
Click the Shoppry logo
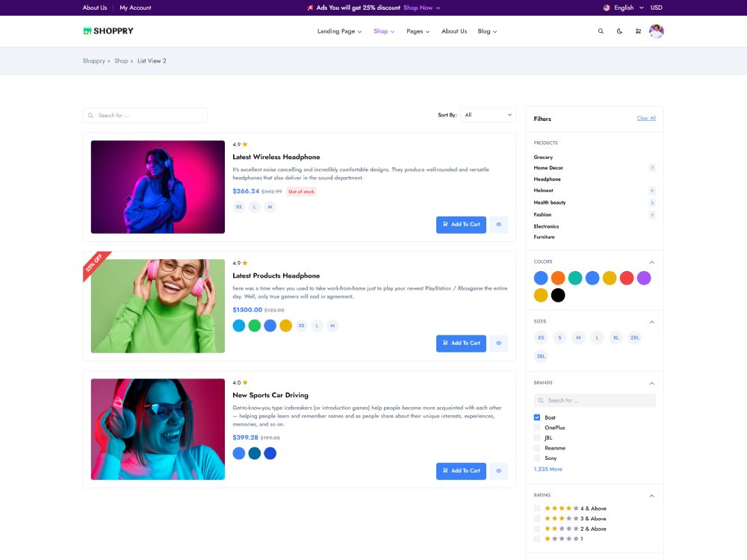click(x=108, y=31)
